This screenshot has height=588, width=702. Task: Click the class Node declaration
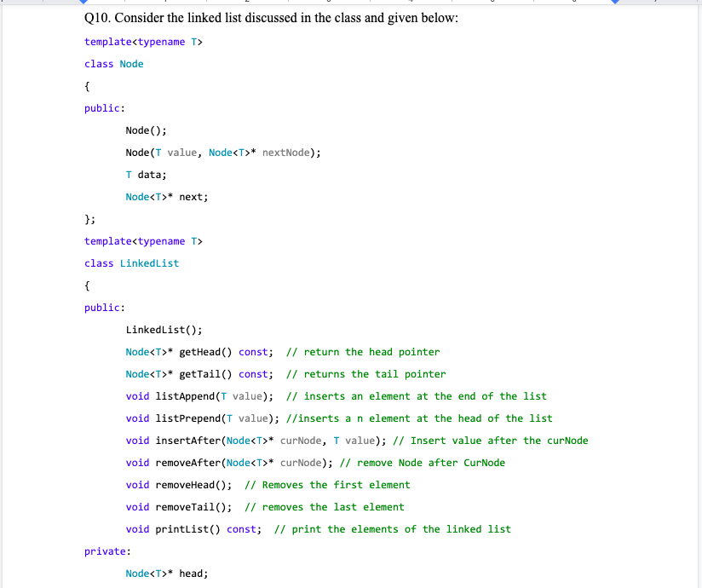113,63
